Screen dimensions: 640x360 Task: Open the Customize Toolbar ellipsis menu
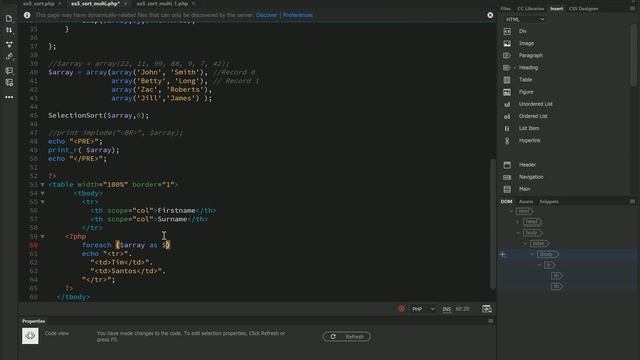point(9,97)
